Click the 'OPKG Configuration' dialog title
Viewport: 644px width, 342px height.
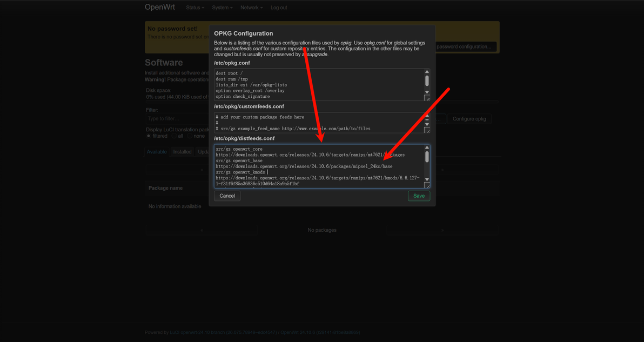tap(244, 33)
